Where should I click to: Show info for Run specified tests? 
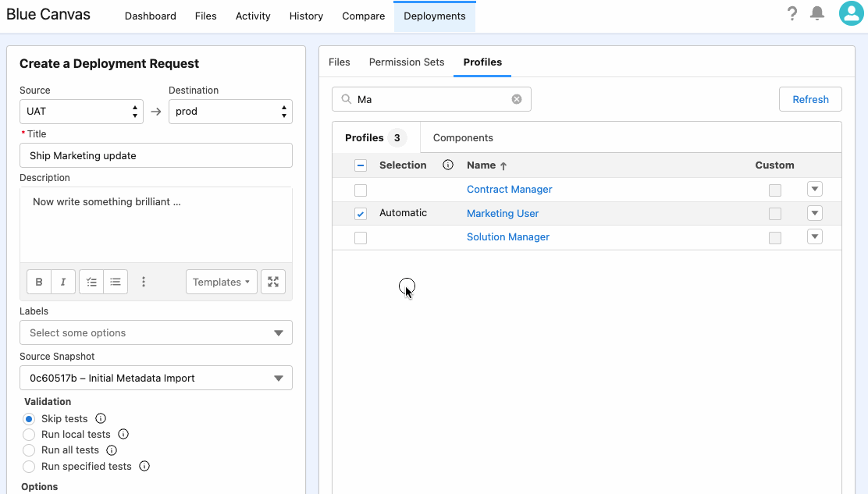(x=144, y=467)
